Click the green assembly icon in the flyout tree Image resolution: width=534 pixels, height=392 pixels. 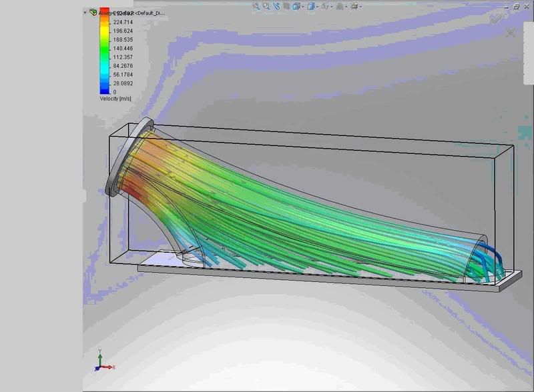tap(93, 12)
